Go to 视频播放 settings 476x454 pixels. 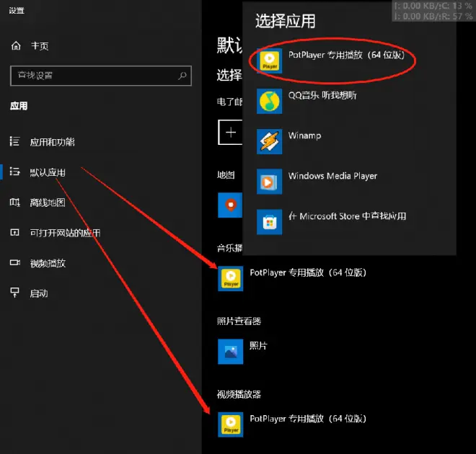48,263
